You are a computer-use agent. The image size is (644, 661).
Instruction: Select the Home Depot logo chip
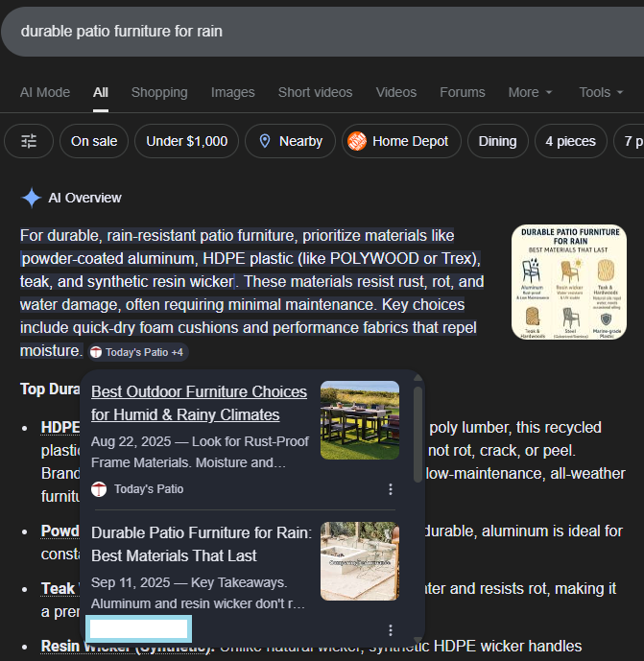[397, 141]
